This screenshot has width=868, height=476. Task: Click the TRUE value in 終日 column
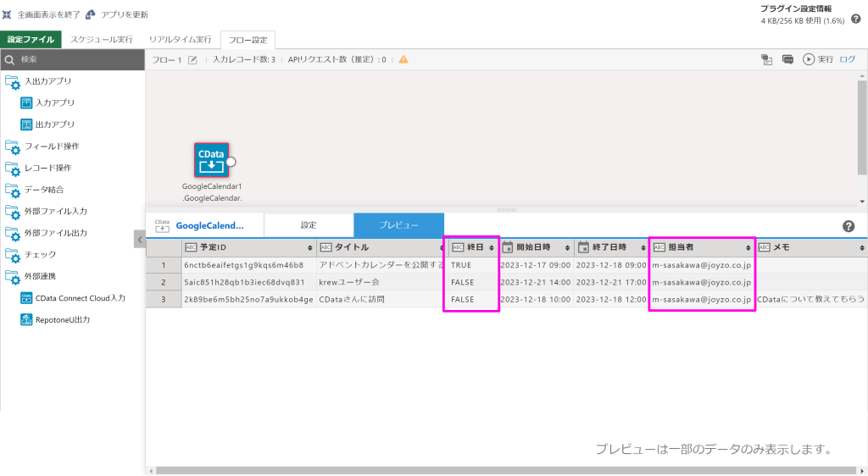tap(461, 265)
